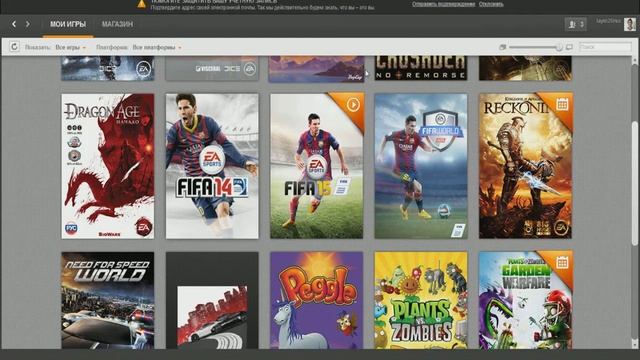Click the warning triangle icon
640x360 pixels.
click(141, 4)
